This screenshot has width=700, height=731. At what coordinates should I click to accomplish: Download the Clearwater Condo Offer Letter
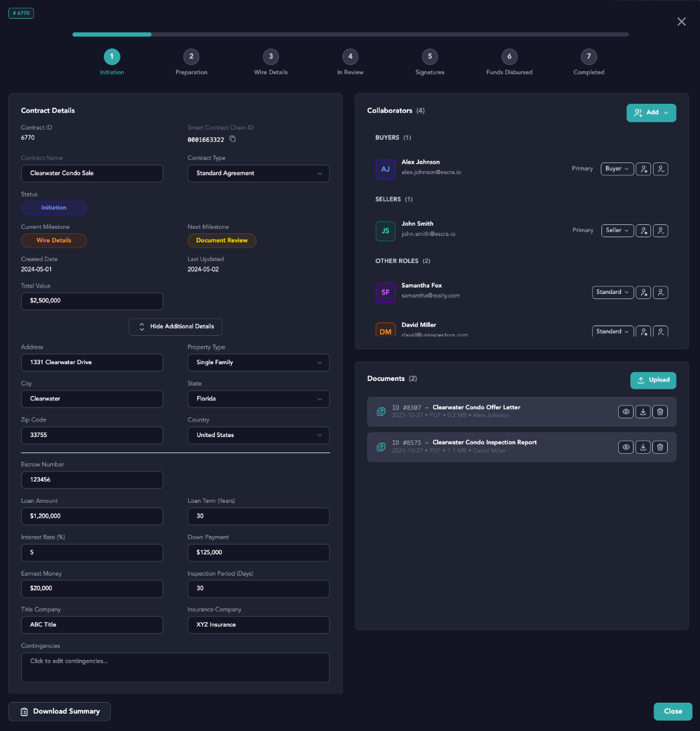pyautogui.click(x=643, y=412)
